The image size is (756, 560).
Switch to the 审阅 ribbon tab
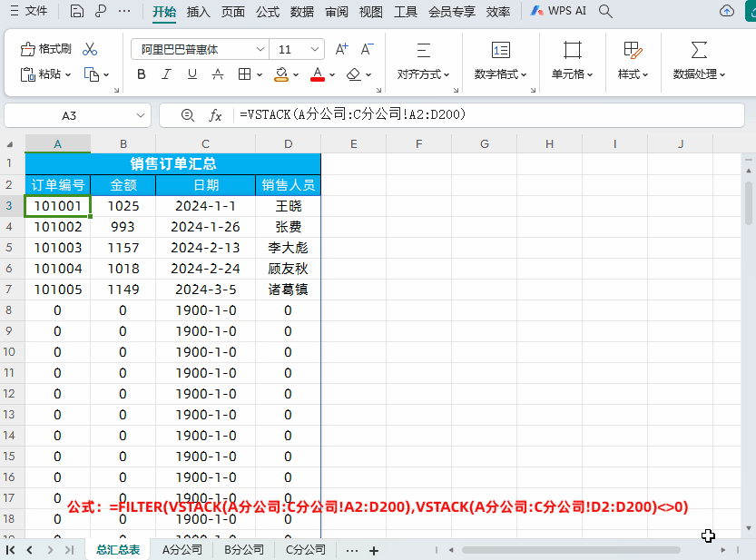point(337,12)
